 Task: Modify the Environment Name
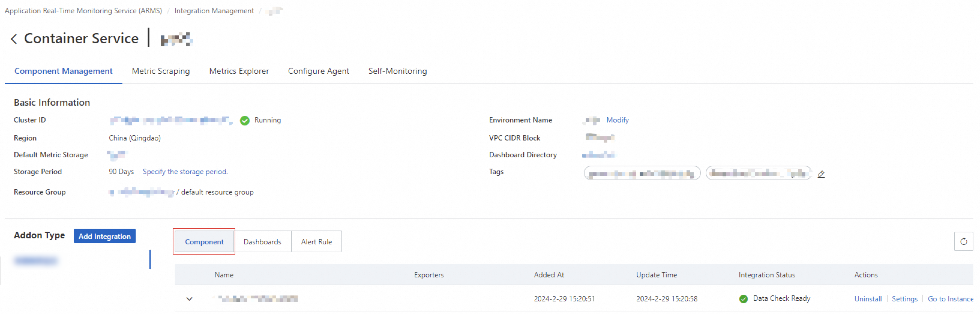coord(618,120)
